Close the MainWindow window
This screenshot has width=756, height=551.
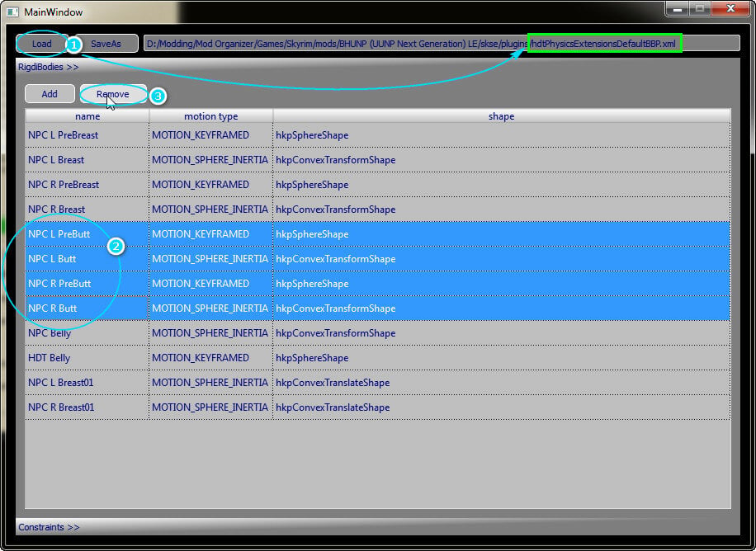[x=730, y=9]
